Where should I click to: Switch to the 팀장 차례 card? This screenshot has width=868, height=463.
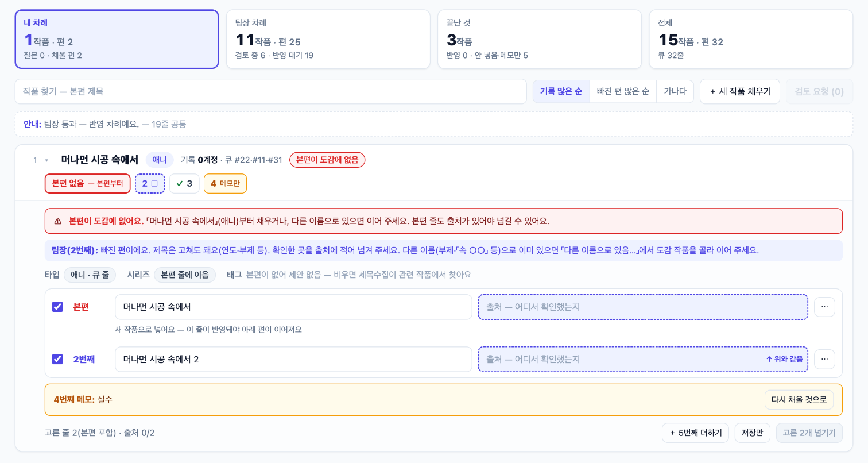pyautogui.click(x=328, y=39)
